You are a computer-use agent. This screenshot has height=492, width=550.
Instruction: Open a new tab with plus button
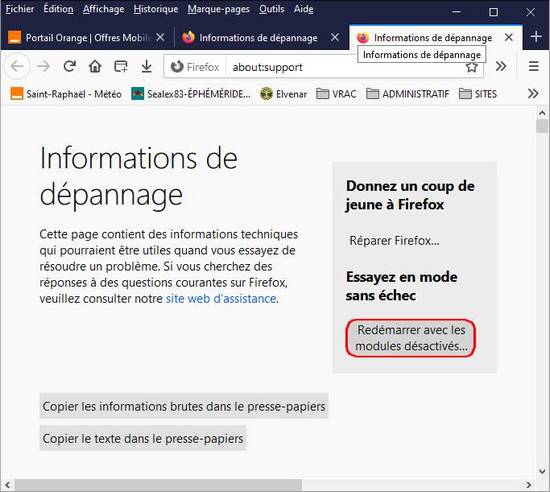pos(536,36)
